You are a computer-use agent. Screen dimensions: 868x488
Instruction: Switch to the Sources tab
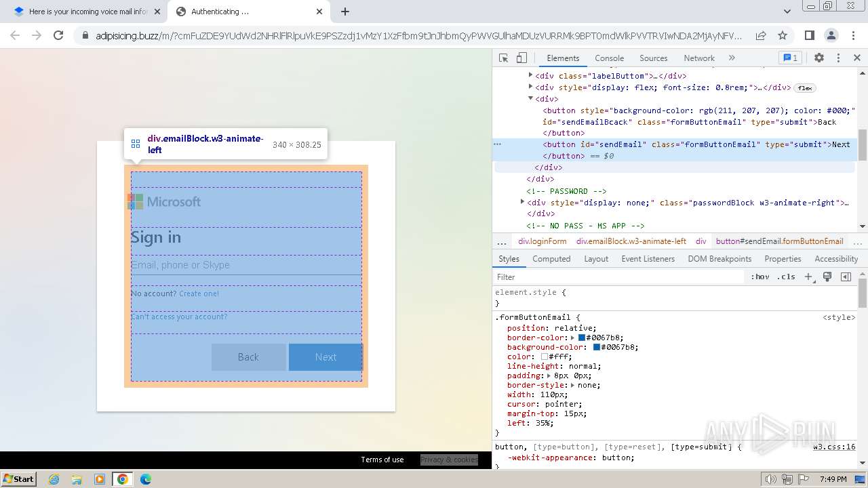tap(653, 58)
